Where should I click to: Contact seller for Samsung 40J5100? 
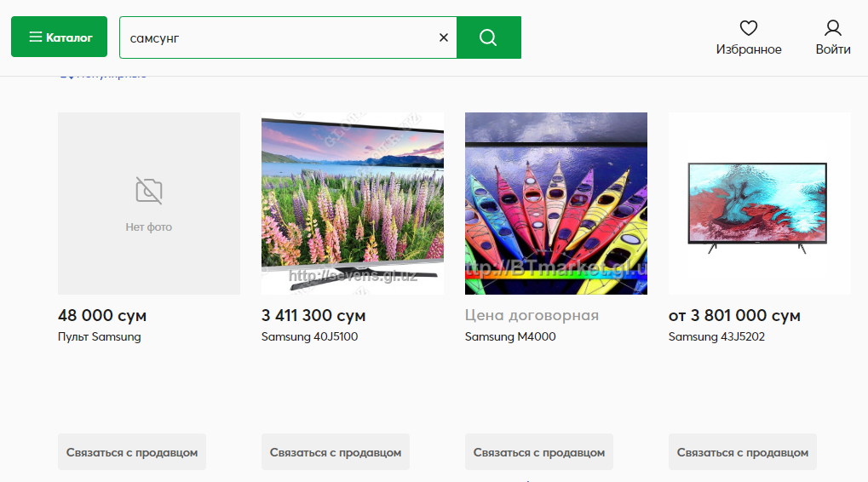(336, 452)
